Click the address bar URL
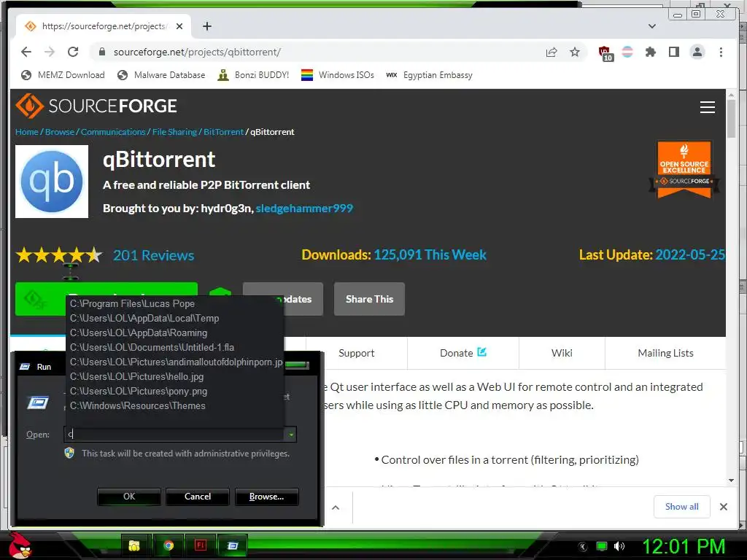747x560 pixels. [x=197, y=52]
